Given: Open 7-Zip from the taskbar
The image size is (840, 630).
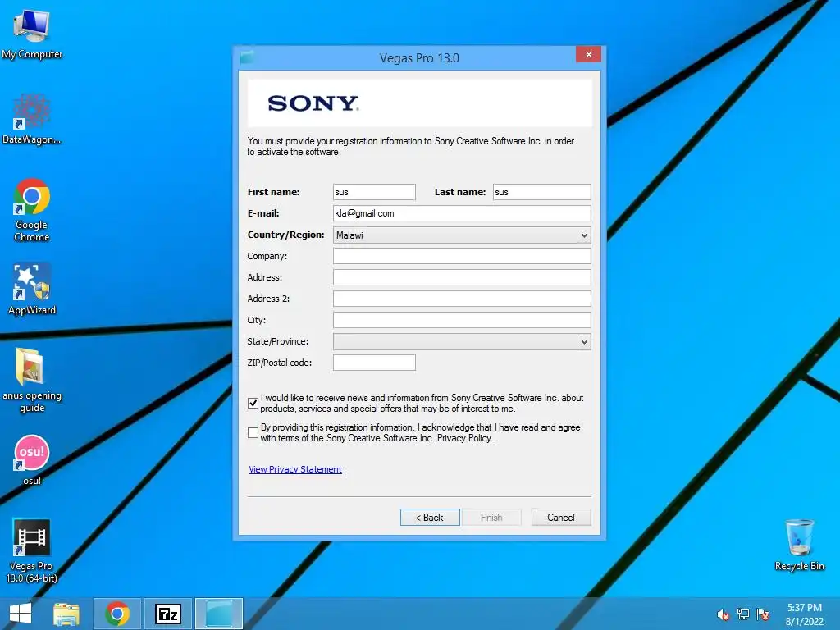Looking at the screenshot, I should click(167, 614).
